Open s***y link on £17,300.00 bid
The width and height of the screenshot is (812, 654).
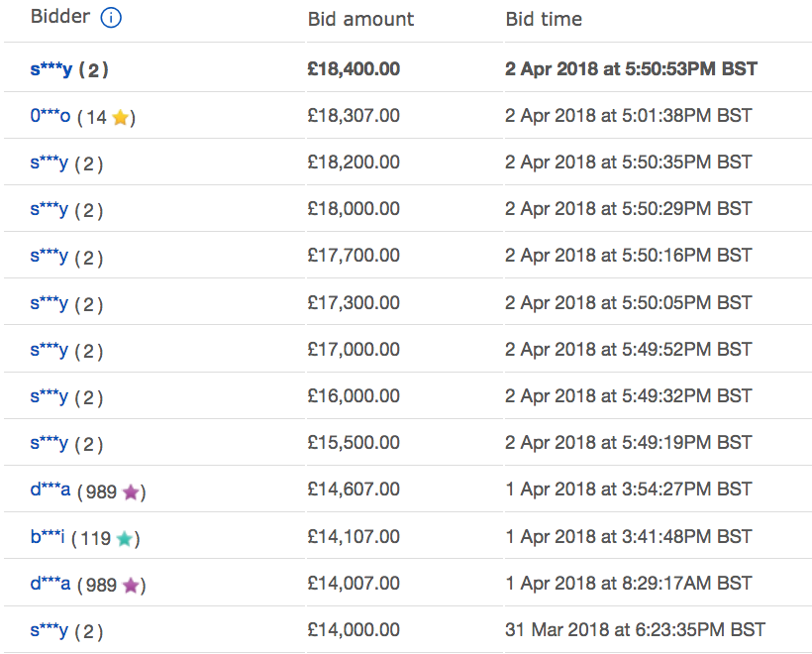[49, 304]
